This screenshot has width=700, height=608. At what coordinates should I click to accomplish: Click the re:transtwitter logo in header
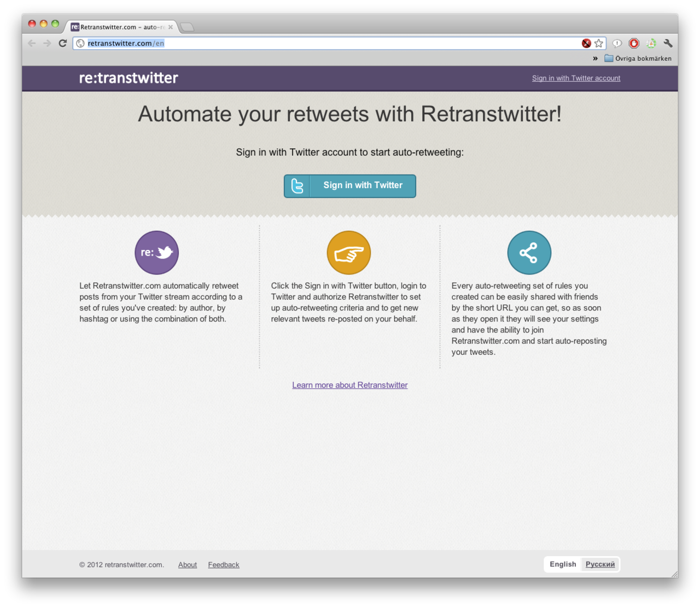[x=129, y=78]
